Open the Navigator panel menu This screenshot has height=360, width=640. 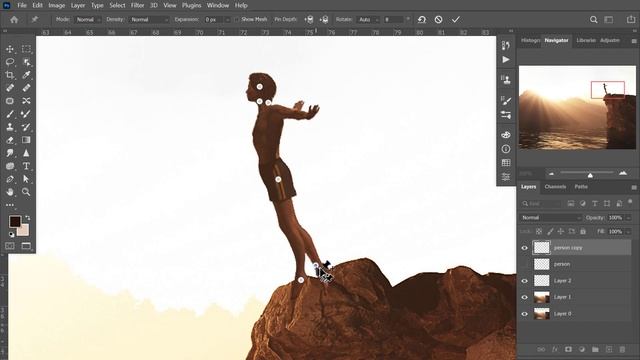pos(633,41)
